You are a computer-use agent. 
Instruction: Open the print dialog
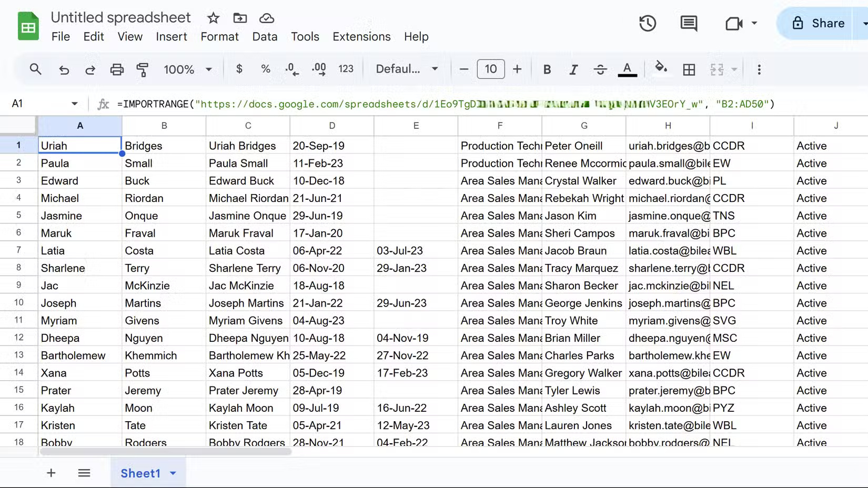(x=117, y=69)
